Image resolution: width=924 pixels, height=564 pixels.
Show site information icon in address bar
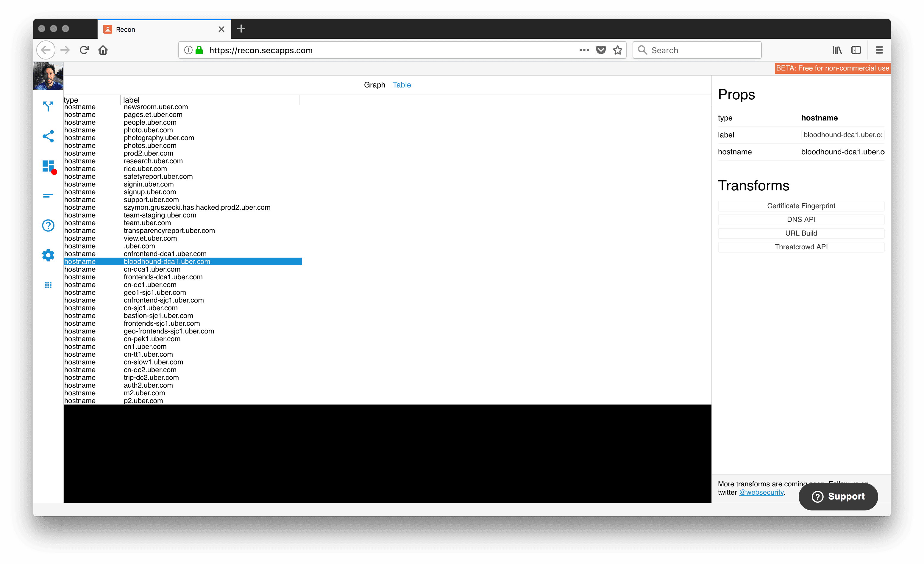[x=188, y=50]
